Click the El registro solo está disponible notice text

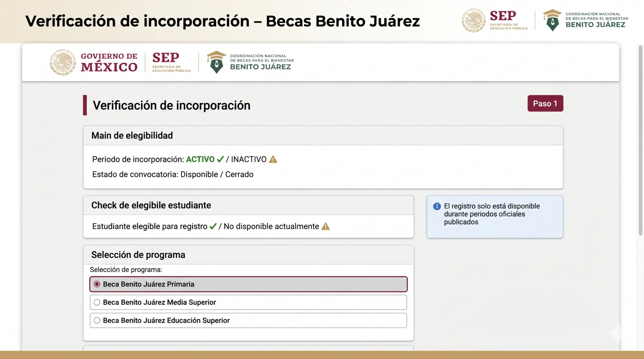coord(492,214)
